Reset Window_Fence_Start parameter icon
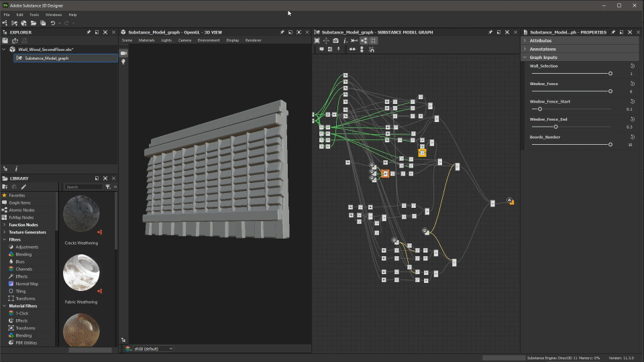This screenshot has height=362, width=644. [633, 101]
